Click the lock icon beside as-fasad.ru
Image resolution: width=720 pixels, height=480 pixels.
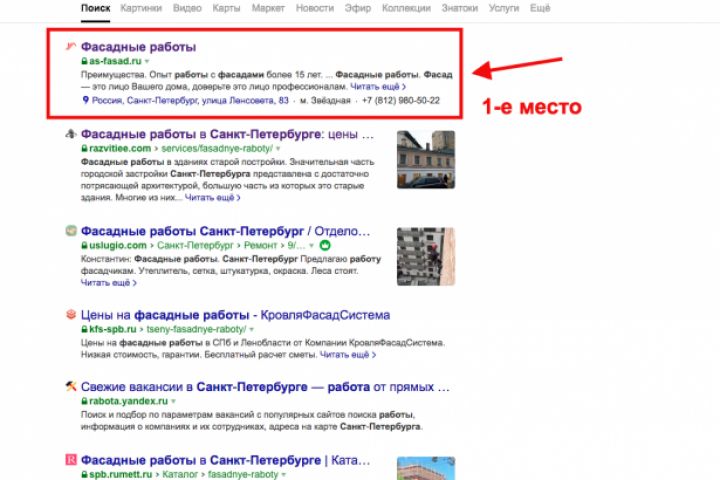pyautogui.click(x=84, y=61)
